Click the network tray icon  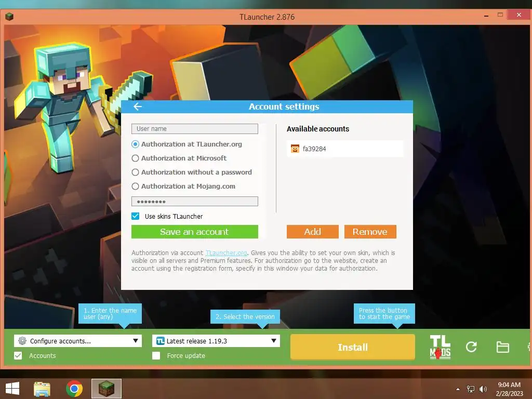click(x=471, y=389)
